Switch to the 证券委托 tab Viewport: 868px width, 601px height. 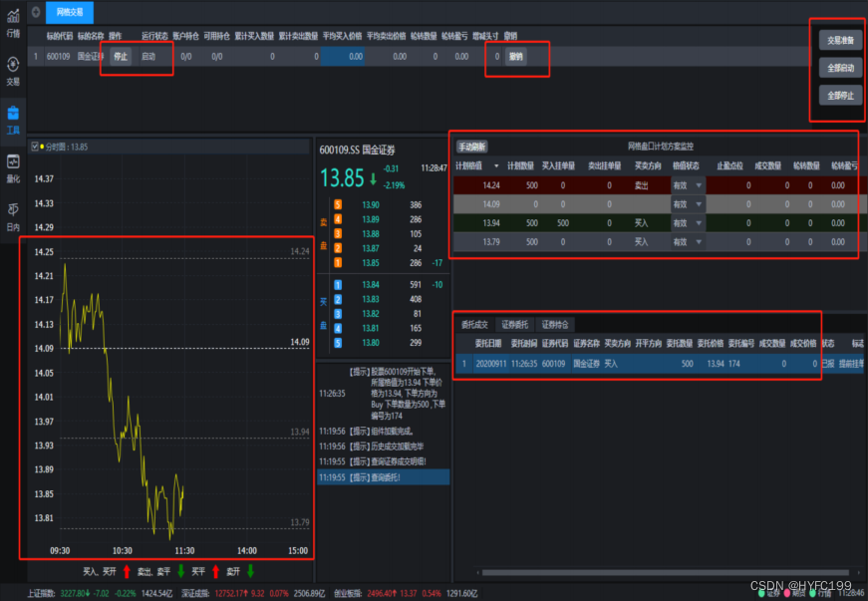pyautogui.click(x=514, y=325)
